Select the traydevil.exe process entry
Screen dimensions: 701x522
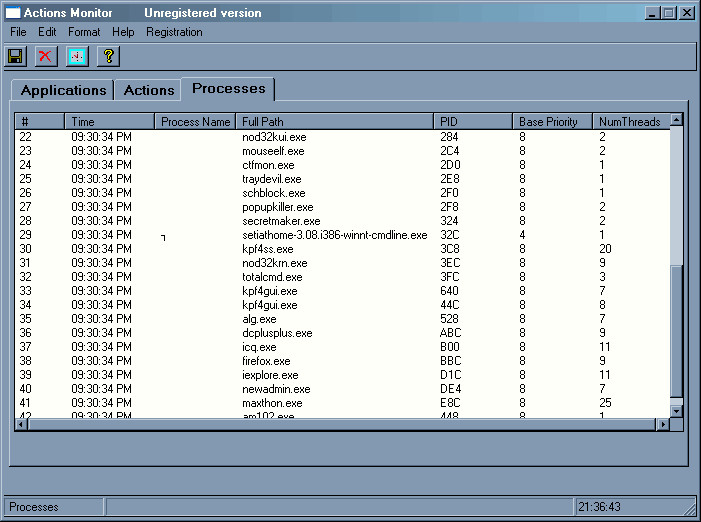[342, 179]
